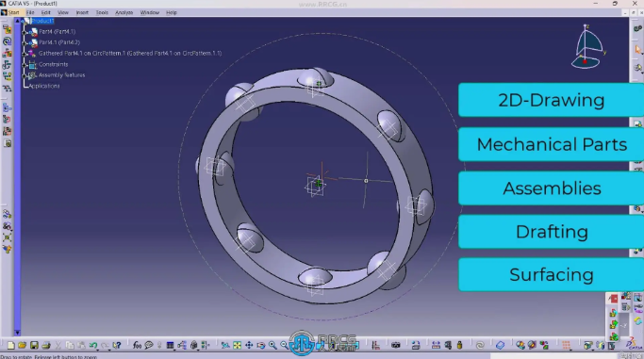Click the Zoom In magnifier icon
Screen dimensions: 644x359
272,346
